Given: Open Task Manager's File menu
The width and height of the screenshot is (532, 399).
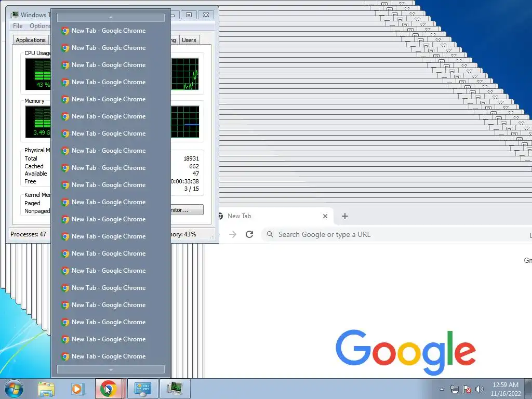Looking at the screenshot, I should tap(18, 26).
